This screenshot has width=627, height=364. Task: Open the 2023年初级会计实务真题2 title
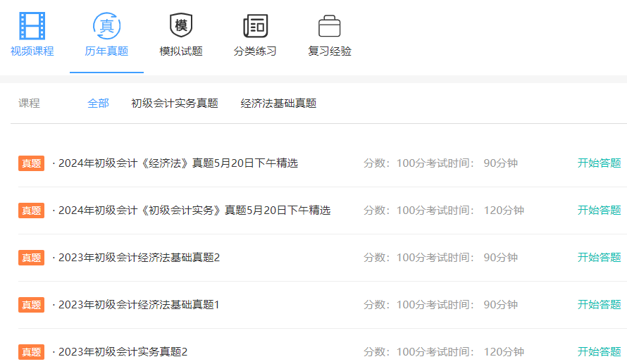tap(123, 352)
